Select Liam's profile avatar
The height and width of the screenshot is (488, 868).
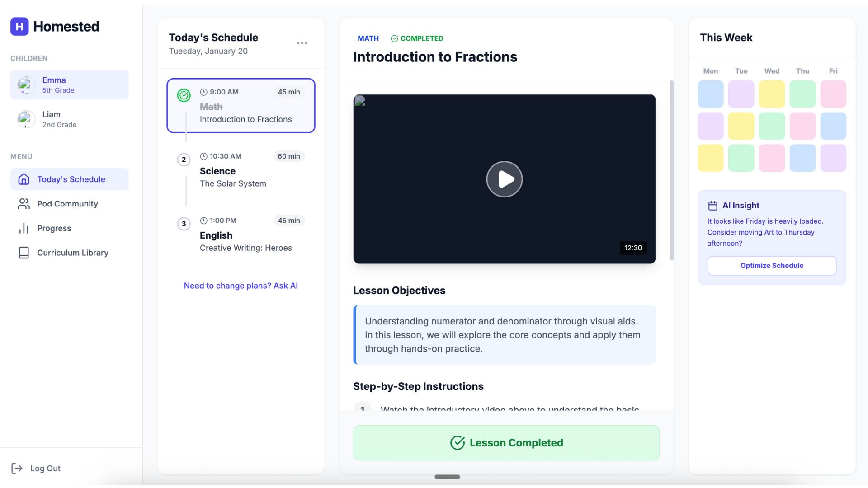[x=26, y=119]
